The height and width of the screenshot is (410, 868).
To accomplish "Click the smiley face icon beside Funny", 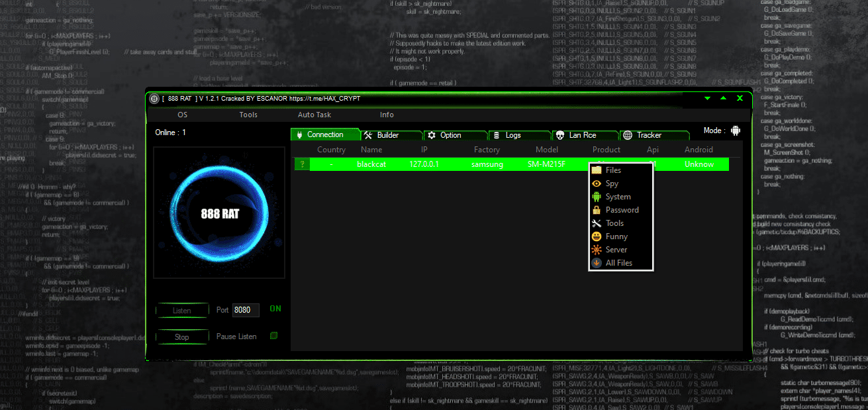I will click(x=597, y=236).
